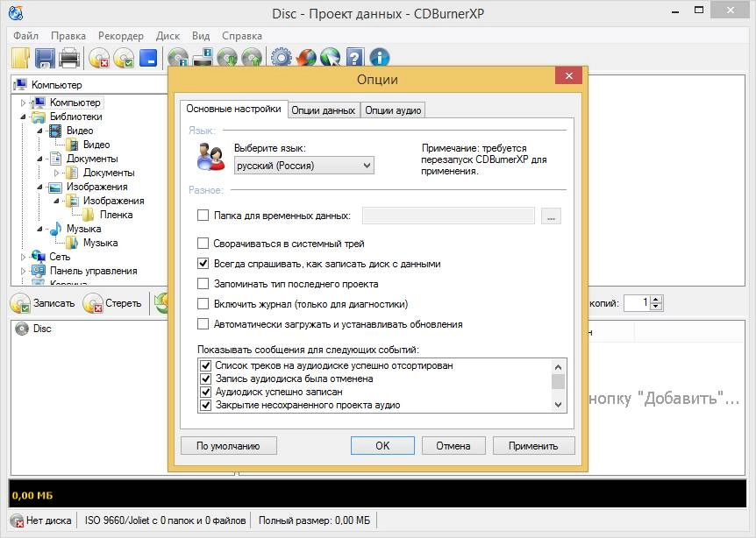Viewport: 756px width, 538px height.
Task: Check Запоминать тип последнего проекта
Action: (203, 284)
